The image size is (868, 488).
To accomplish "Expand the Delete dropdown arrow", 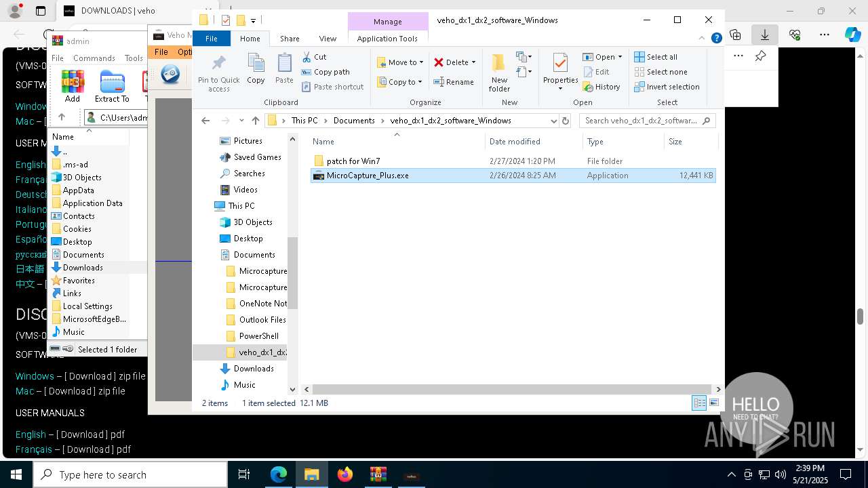I will pyautogui.click(x=473, y=62).
